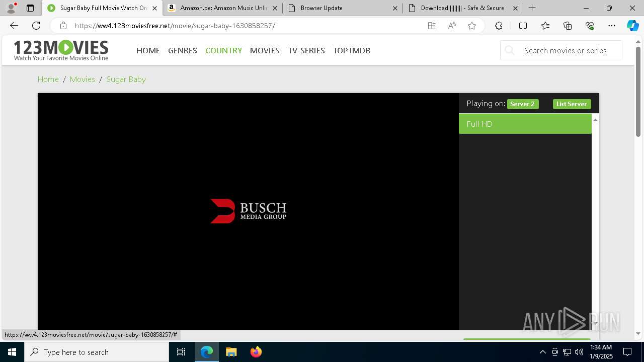Open COUNTRY menu item
Viewport: 644px width, 362px height.
pos(223,50)
